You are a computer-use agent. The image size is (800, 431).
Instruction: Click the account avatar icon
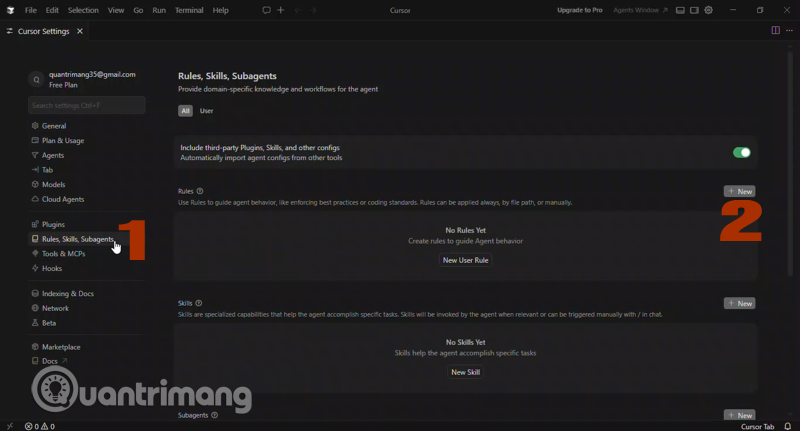click(x=36, y=80)
